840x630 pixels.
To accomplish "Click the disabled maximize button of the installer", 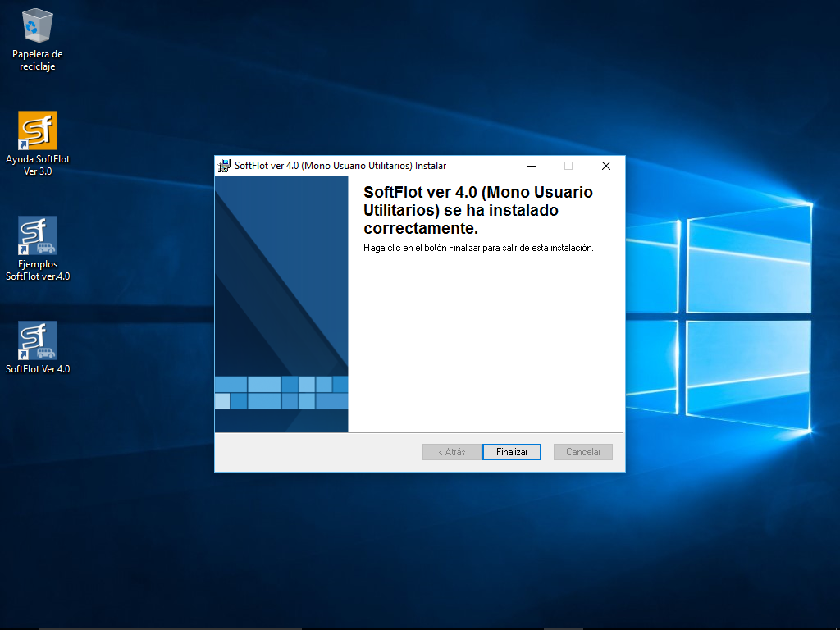I will coord(568,166).
